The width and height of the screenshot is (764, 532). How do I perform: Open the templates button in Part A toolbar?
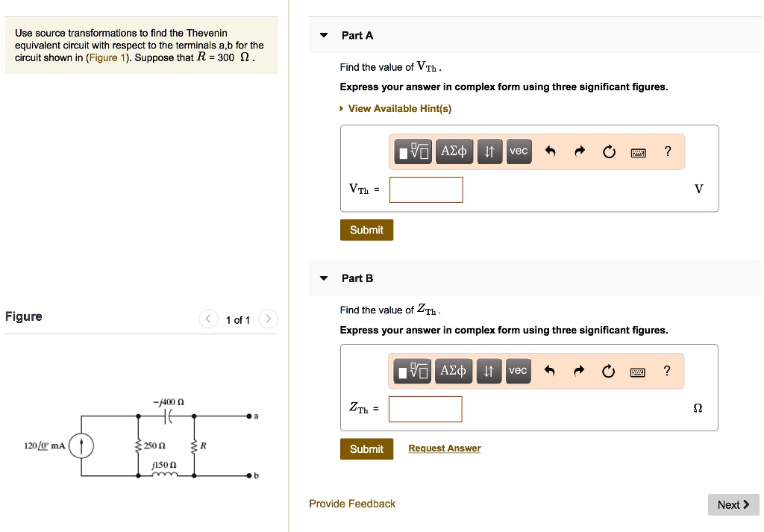(x=413, y=151)
